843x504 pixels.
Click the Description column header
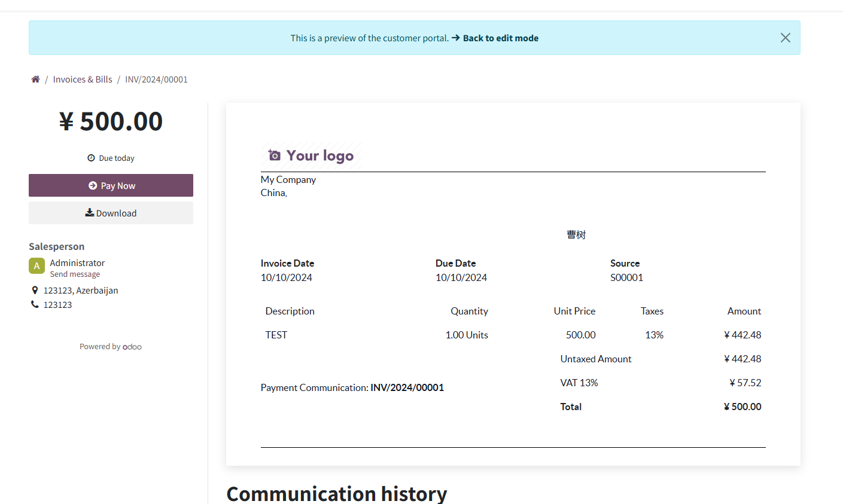(290, 311)
